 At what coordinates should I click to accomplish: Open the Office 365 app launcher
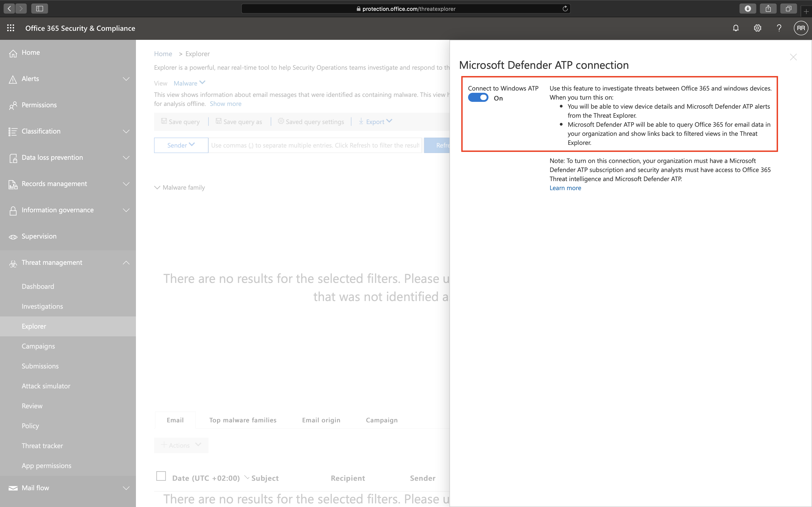(x=10, y=28)
